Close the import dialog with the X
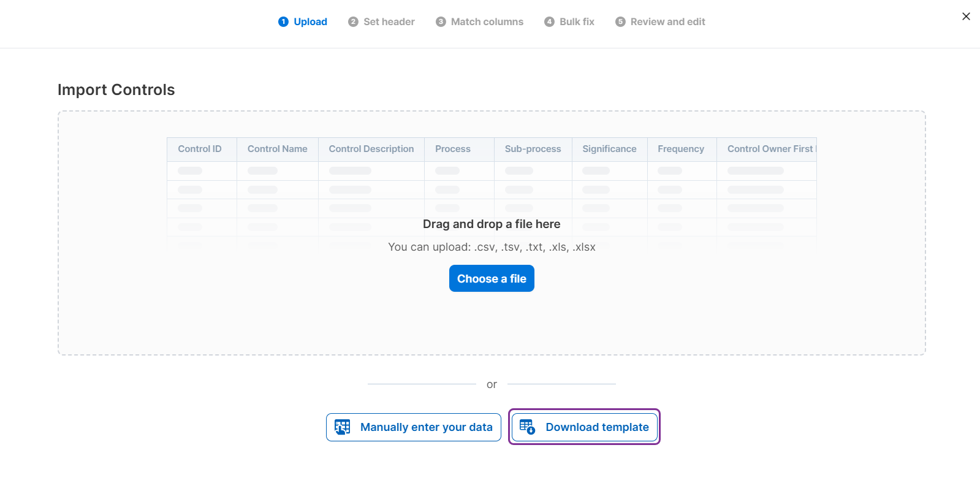 pyautogui.click(x=966, y=17)
